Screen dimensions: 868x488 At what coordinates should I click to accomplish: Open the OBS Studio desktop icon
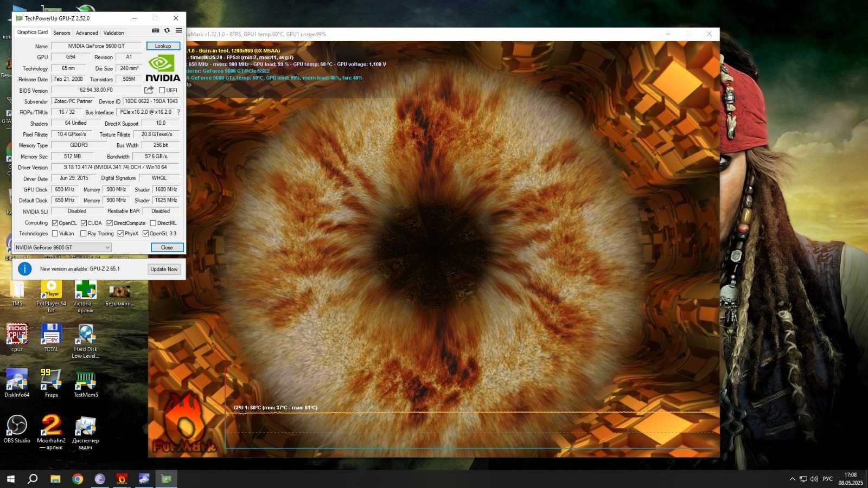tap(17, 429)
